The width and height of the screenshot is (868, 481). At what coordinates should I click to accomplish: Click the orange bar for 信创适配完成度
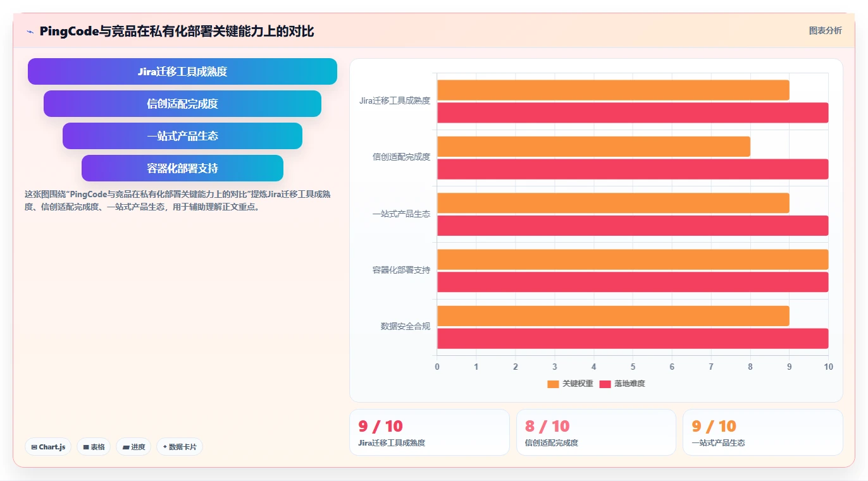point(593,147)
